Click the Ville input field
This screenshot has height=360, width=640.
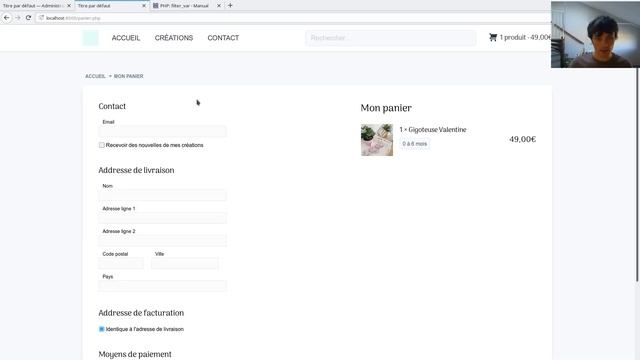tap(184, 263)
